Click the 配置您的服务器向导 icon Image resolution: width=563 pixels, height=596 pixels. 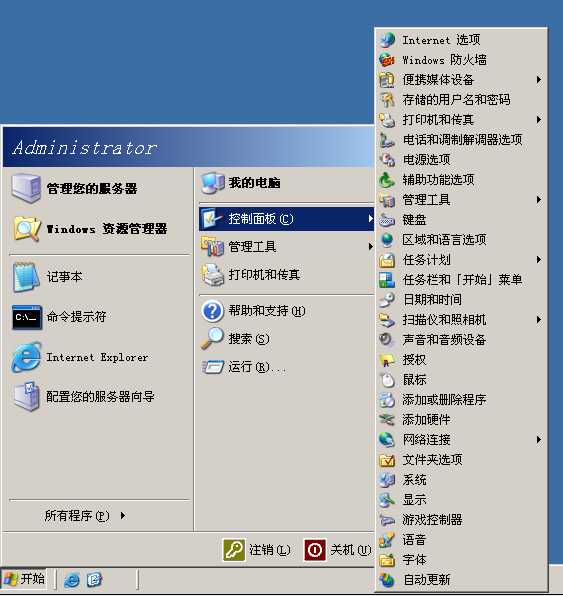(x=26, y=396)
